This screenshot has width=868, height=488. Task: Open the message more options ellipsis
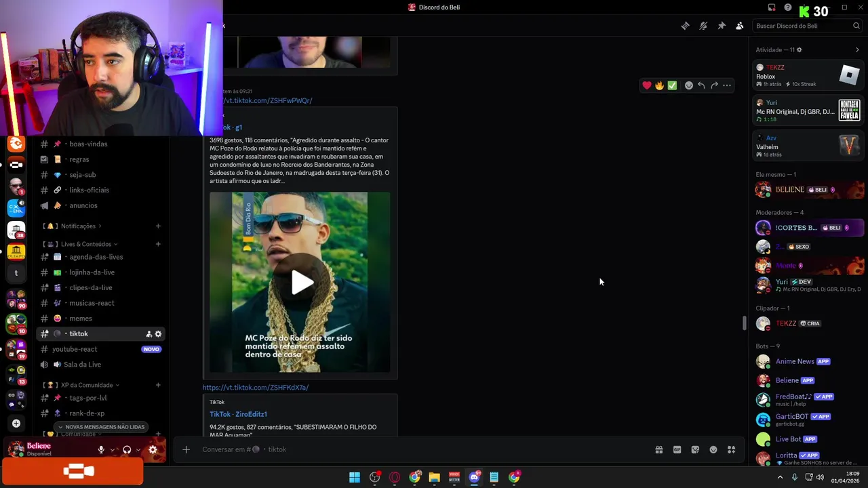727,85
